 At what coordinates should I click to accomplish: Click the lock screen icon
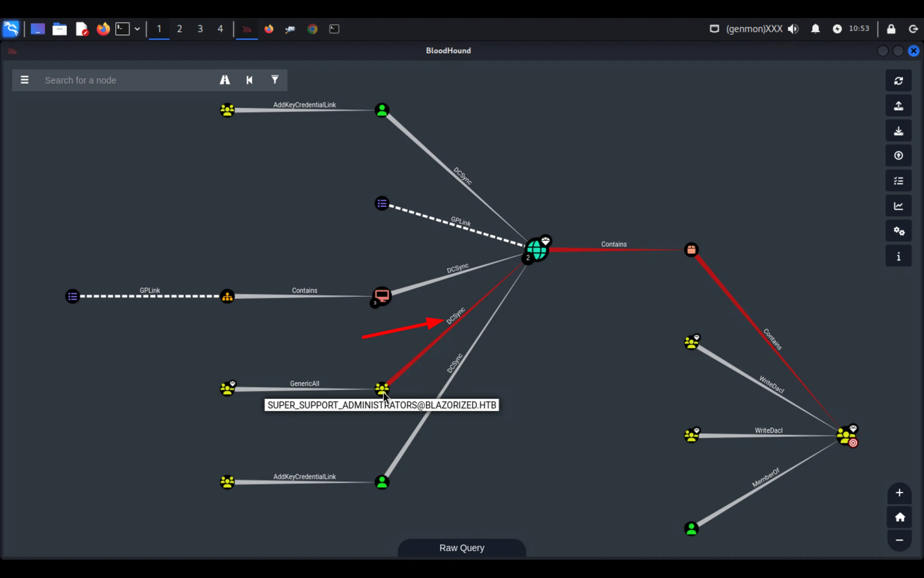[x=891, y=29]
